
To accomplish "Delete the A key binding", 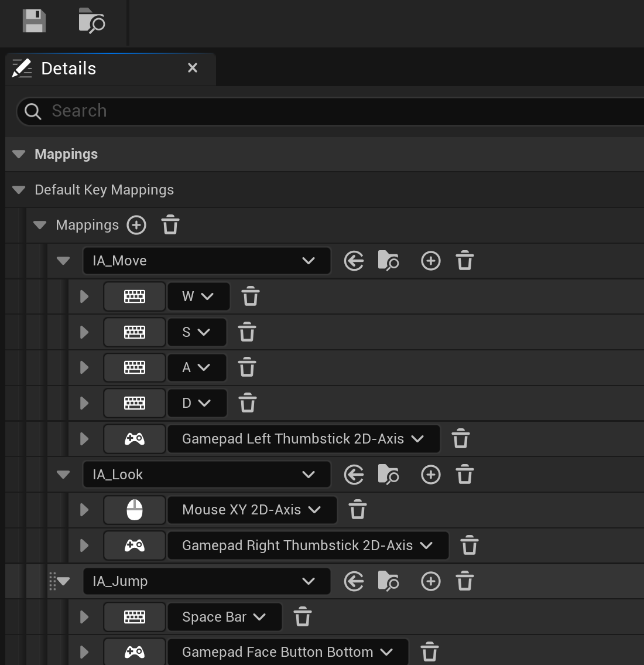I will click(247, 367).
